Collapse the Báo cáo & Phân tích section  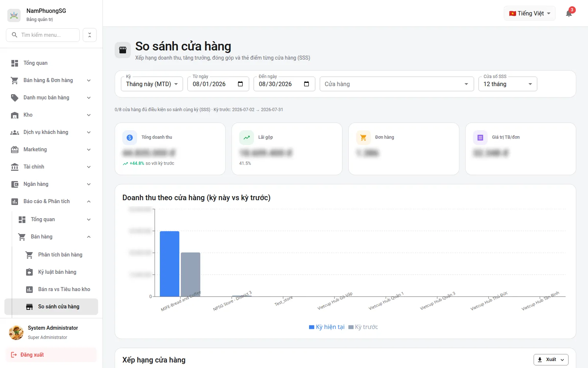51,201
